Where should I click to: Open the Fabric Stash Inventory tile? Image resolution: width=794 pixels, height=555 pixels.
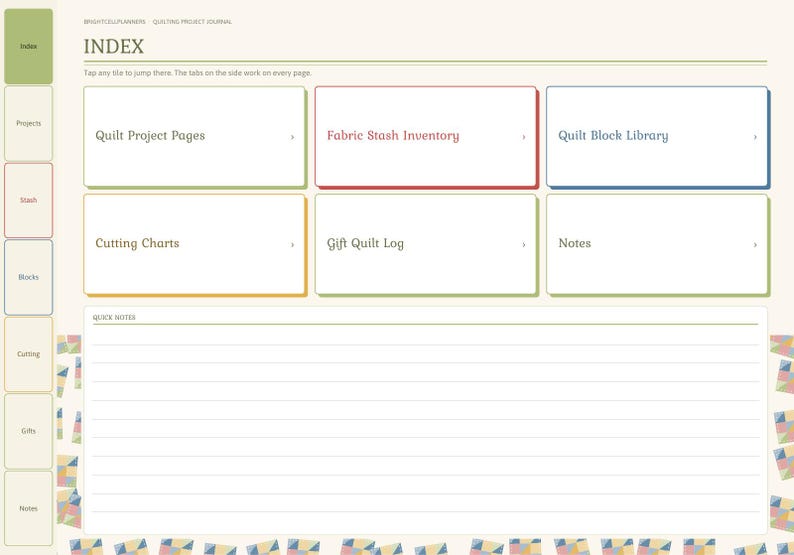425,136
